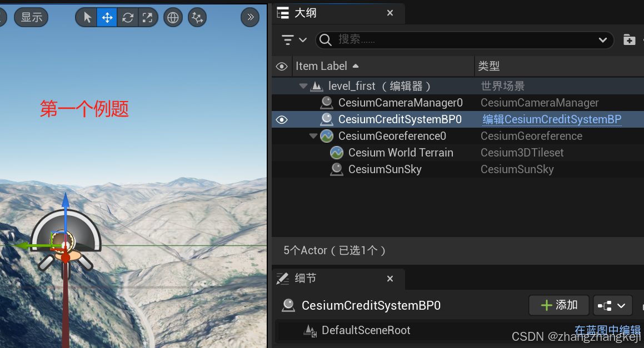Viewport: 644px width, 348px height.
Task: Toggle visibility of CesiumCreditSystemBP0
Action: pyautogui.click(x=282, y=119)
